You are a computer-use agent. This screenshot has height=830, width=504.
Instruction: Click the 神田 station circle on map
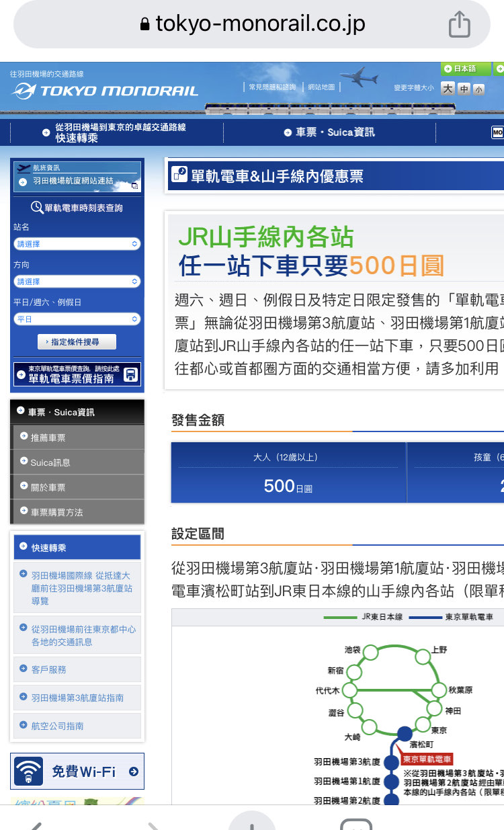[435, 708]
